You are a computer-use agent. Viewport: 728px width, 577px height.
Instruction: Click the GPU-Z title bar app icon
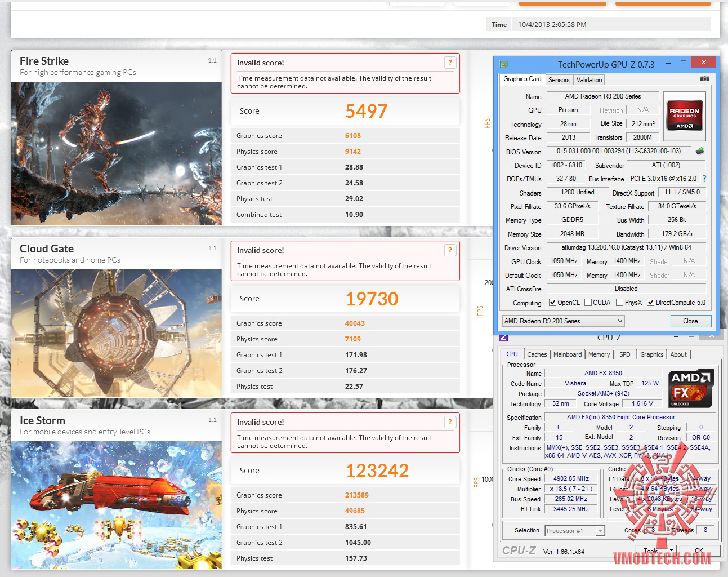504,64
